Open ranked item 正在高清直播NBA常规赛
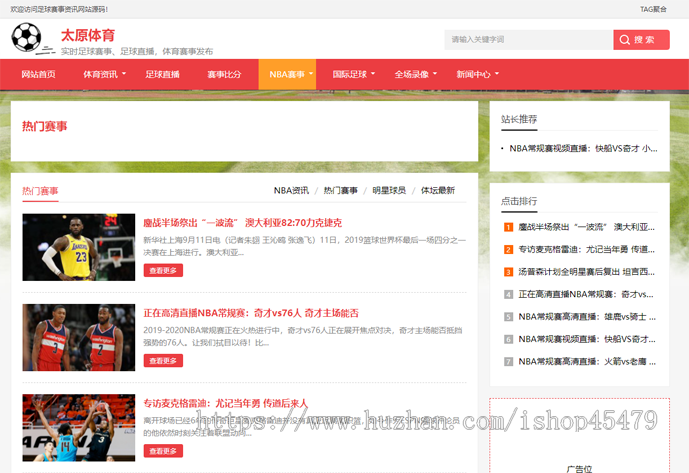689x473 pixels. click(x=586, y=295)
